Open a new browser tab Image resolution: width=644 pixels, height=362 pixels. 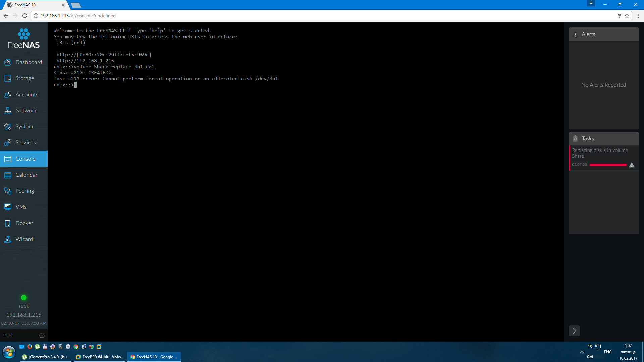pos(76,5)
